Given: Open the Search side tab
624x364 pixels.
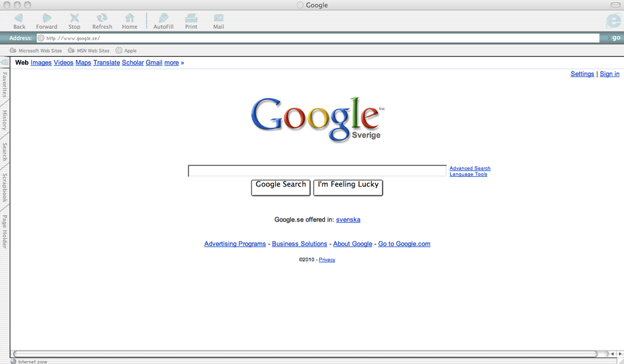Looking at the screenshot, I should (4, 152).
